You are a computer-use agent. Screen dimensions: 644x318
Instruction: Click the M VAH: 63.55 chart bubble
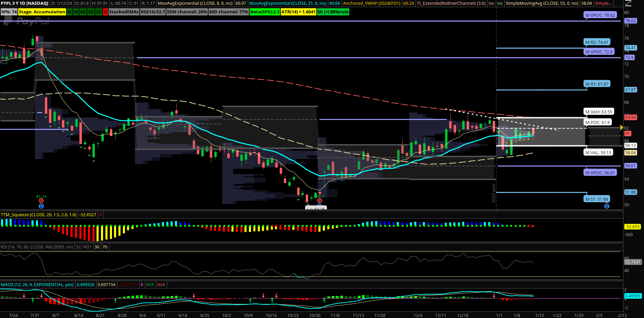coord(599,112)
